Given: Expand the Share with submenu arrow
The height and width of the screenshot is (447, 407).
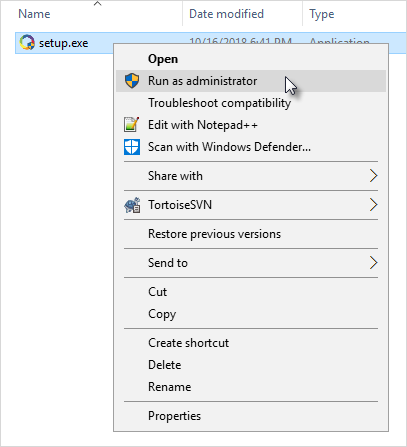Looking at the screenshot, I should click(373, 176).
